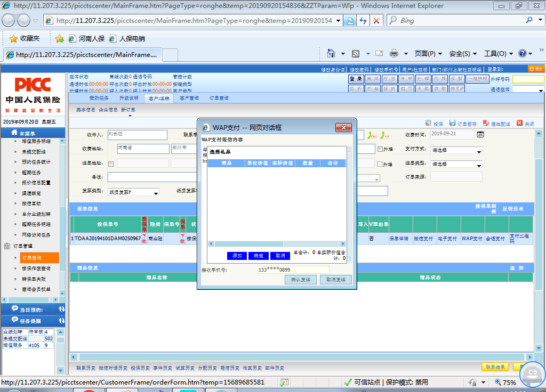Toggle the 外埠 checkbox beside 送单地址
The image size is (546, 392).
click(x=380, y=164)
